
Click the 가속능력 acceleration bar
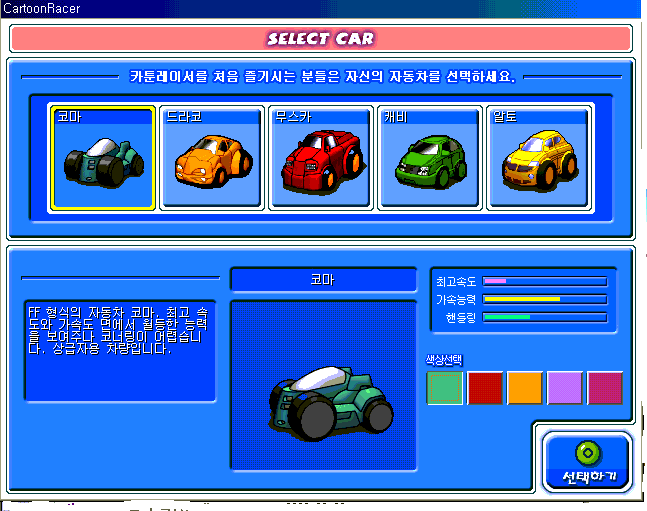[x=545, y=299]
